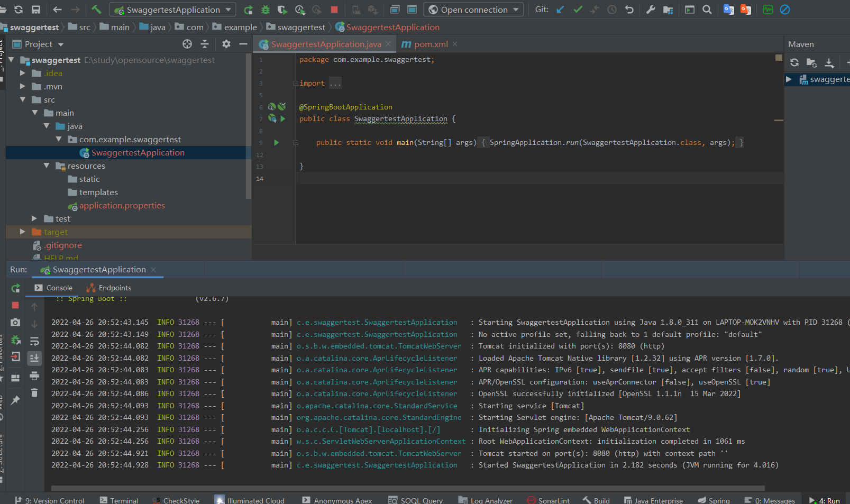Switch to the pom.xml editor tab

pyautogui.click(x=430, y=44)
